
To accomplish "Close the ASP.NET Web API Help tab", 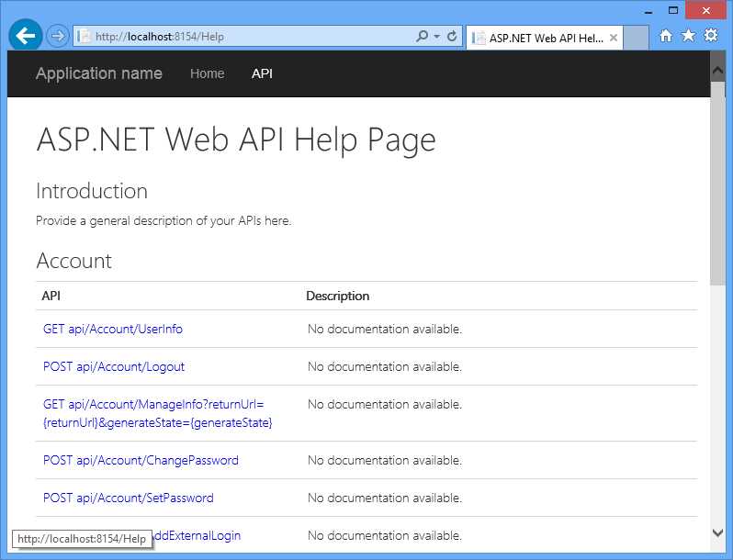I will click(613, 38).
